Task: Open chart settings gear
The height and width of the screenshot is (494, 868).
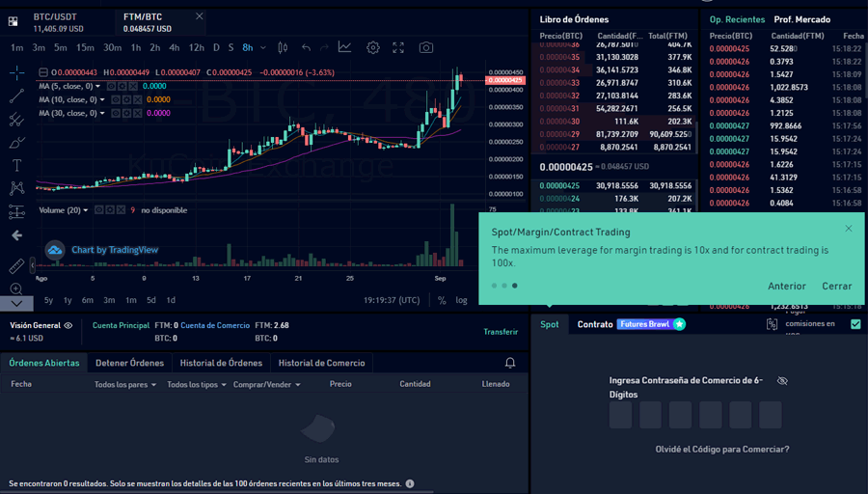Action: (x=373, y=47)
